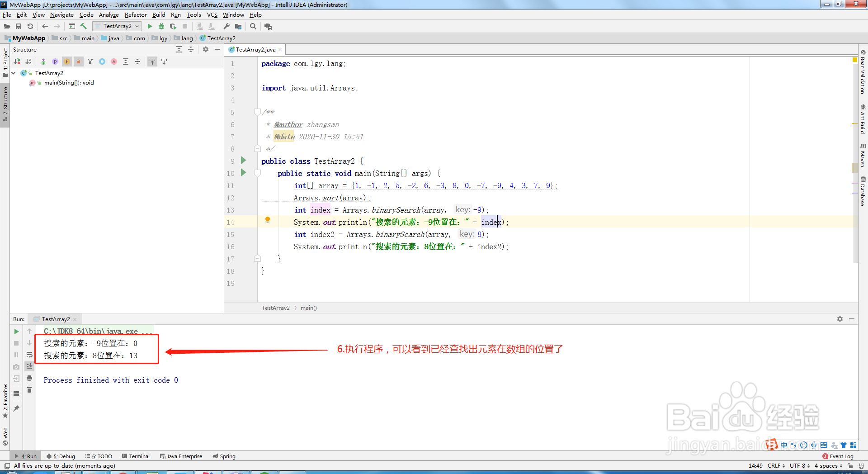Toggle Sort by Visibility in Structure
Viewport: 868px width, 474px height.
(x=17, y=62)
